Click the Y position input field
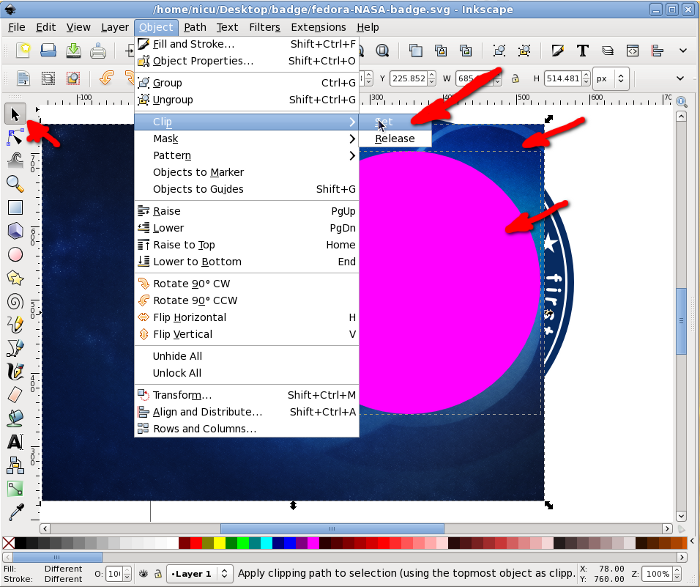 pyautogui.click(x=409, y=79)
